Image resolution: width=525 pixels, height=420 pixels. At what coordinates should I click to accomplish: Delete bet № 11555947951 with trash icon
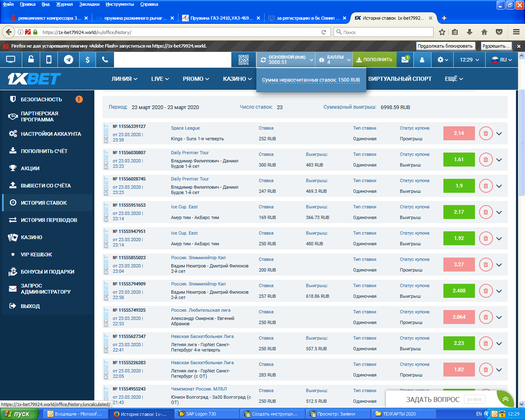pyautogui.click(x=486, y=238)
